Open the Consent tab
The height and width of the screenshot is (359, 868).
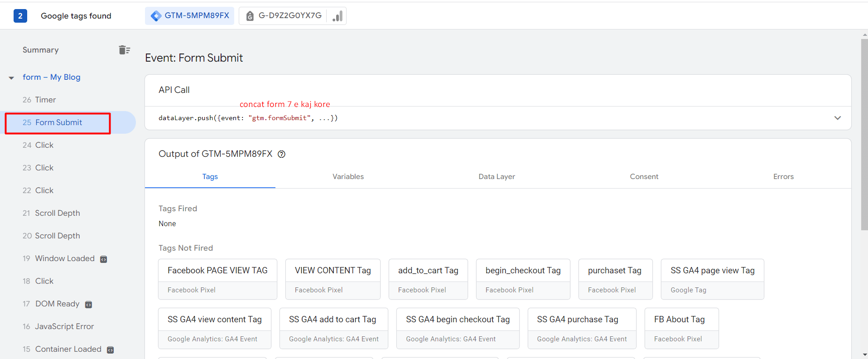click(x=644, y=177)
